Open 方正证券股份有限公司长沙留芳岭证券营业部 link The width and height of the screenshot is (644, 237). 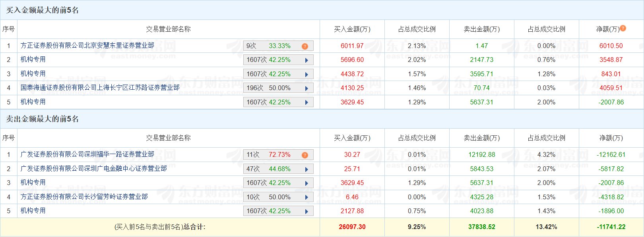tap(84, 197)
